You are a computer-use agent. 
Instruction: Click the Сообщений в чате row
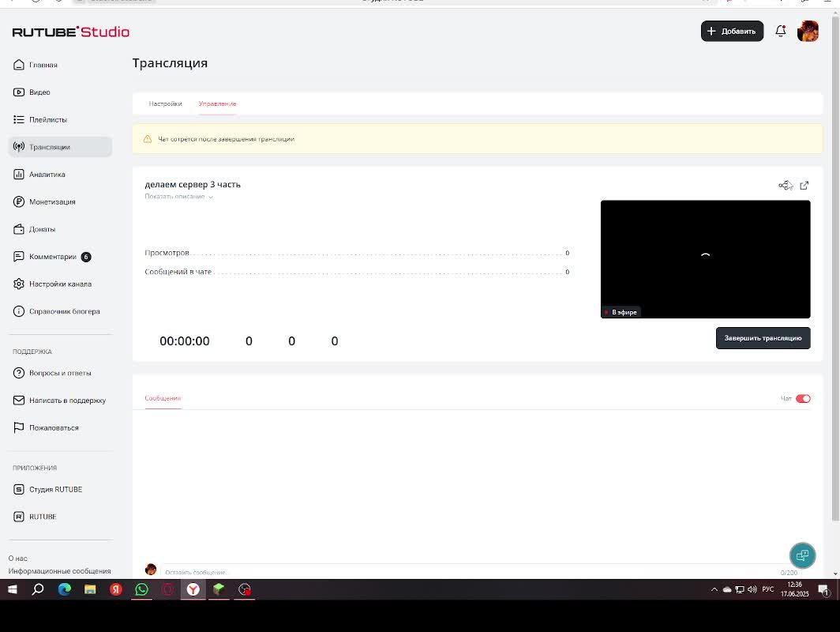[357, 272]
